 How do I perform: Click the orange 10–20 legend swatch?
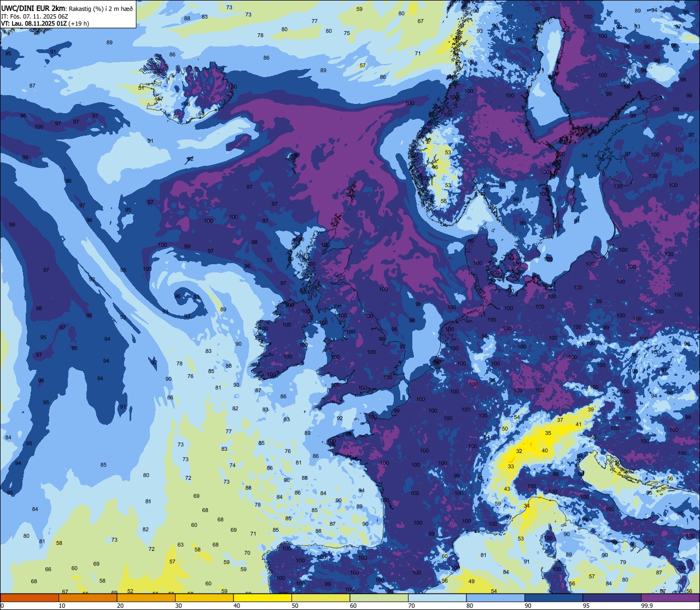87,597
